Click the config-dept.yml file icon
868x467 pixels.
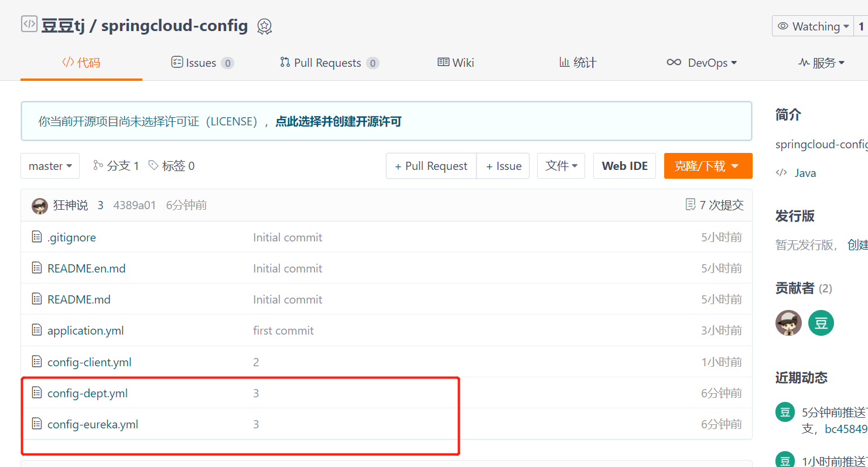pos(37,393)
